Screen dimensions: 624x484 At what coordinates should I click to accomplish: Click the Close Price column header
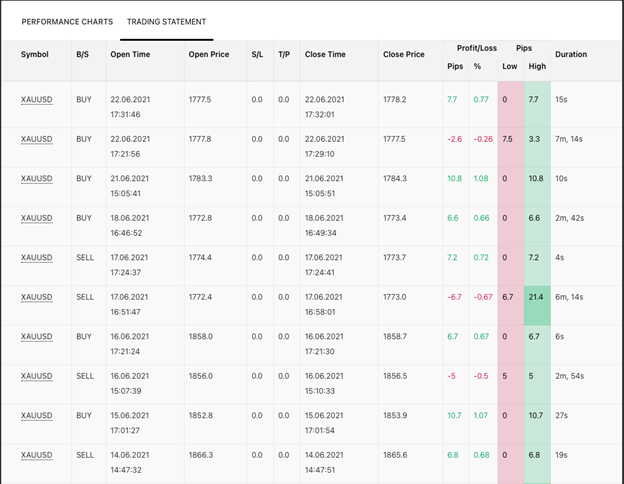(403, 54)
